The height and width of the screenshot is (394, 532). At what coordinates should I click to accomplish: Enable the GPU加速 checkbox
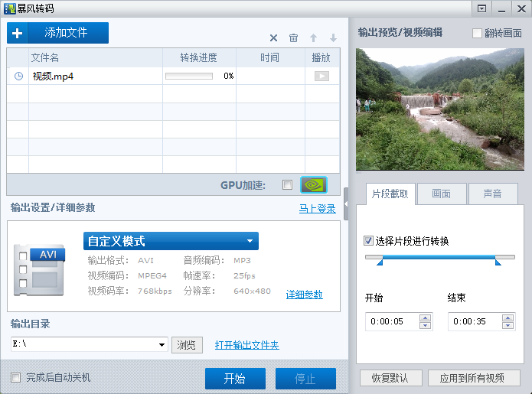coord(287,185)
